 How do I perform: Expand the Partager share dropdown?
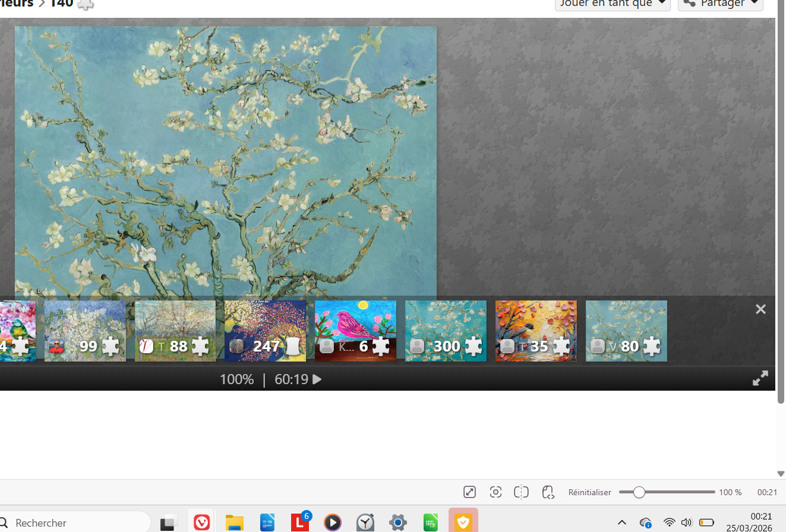[x=721, y=4]
